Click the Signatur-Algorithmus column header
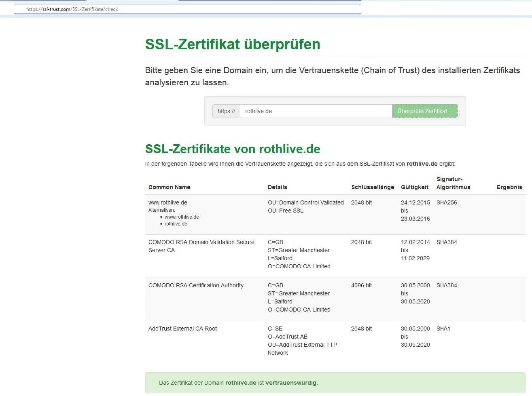 click(454, 183)
